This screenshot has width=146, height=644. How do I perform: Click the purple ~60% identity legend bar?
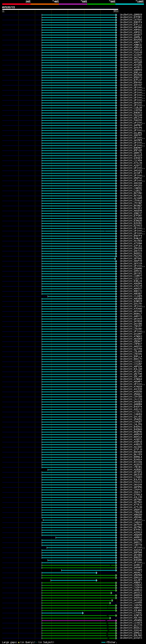(73, 4)
